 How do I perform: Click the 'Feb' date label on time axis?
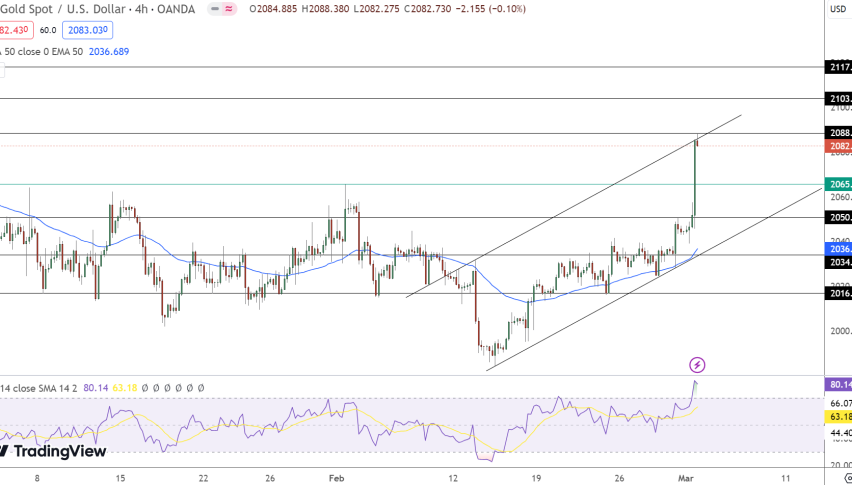click(x=337, y=478)
